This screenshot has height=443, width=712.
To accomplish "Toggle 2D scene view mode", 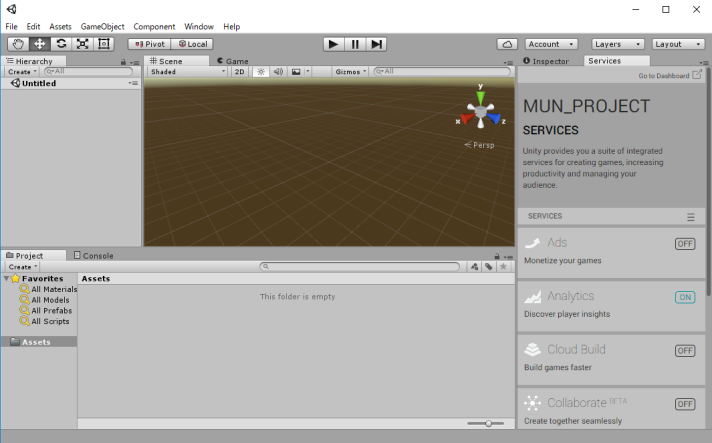I will click(x=239, y=72).
